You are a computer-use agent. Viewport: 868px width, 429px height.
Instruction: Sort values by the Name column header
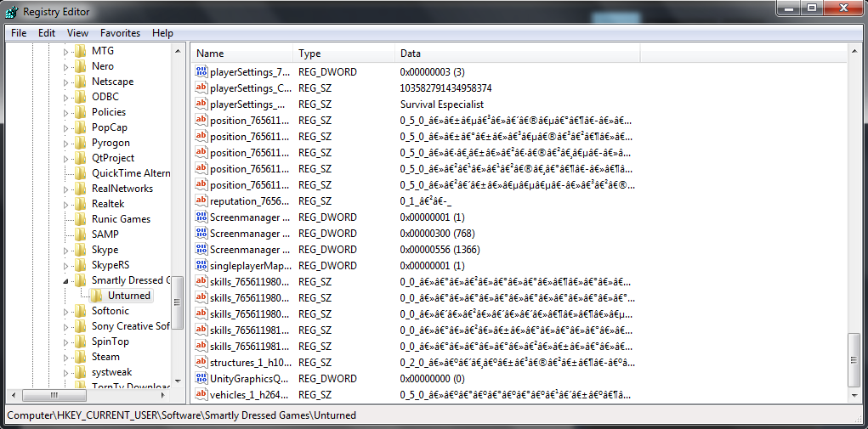click(242, 54)
